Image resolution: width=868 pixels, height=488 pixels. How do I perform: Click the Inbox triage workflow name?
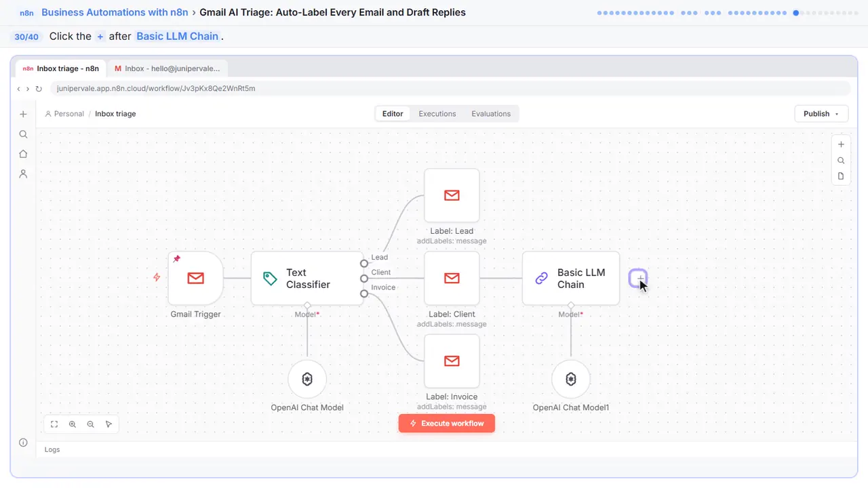pos(115,114)
